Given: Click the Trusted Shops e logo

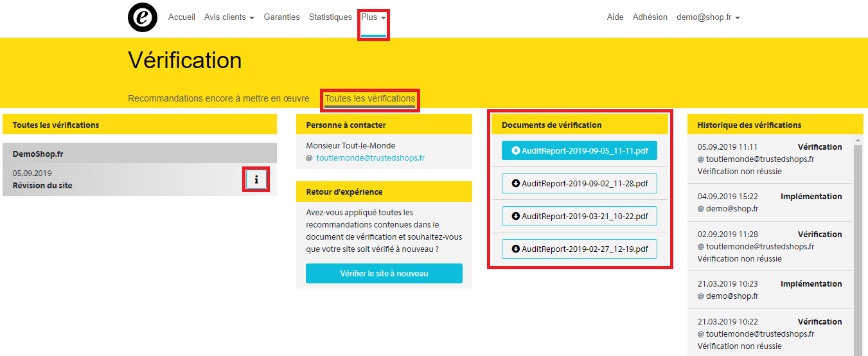Looking at the screenshot, I should (143, 17).
